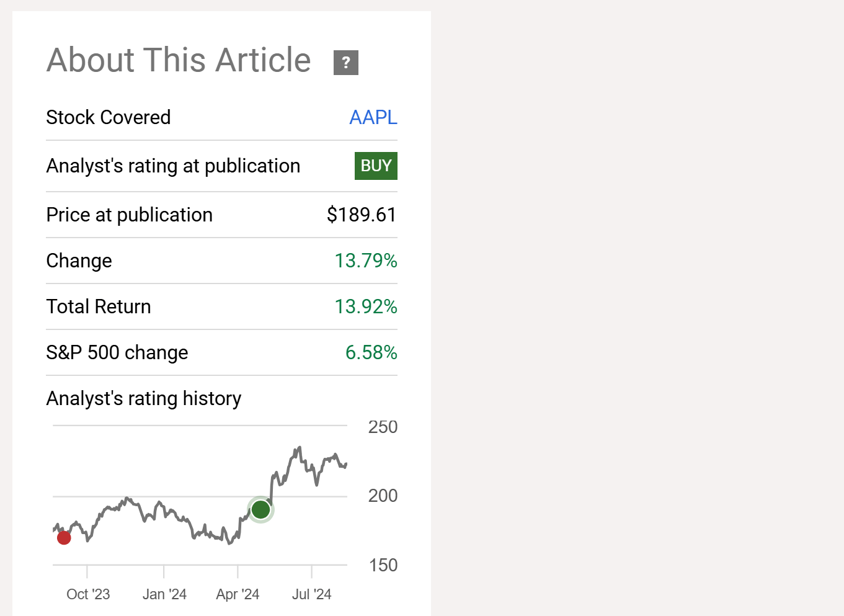
Task: Click the 13.92% Total Return value
Action: [366, 306]
